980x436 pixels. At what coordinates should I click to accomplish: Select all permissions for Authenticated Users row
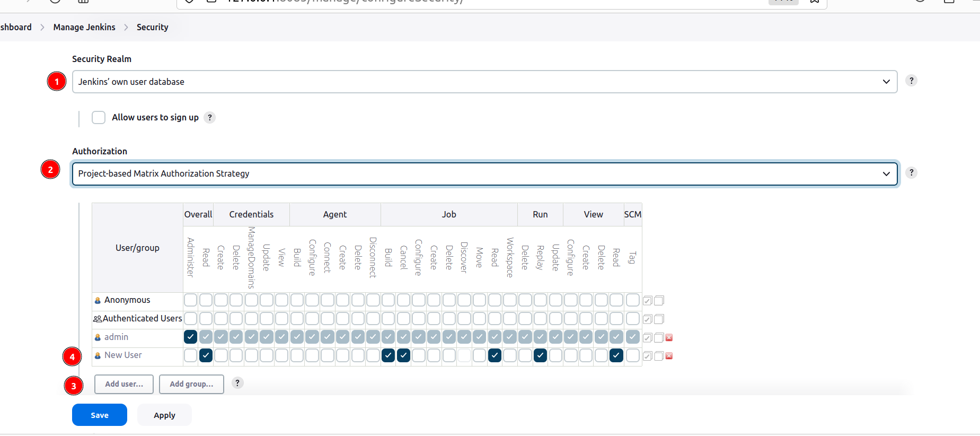pos(647,319)
